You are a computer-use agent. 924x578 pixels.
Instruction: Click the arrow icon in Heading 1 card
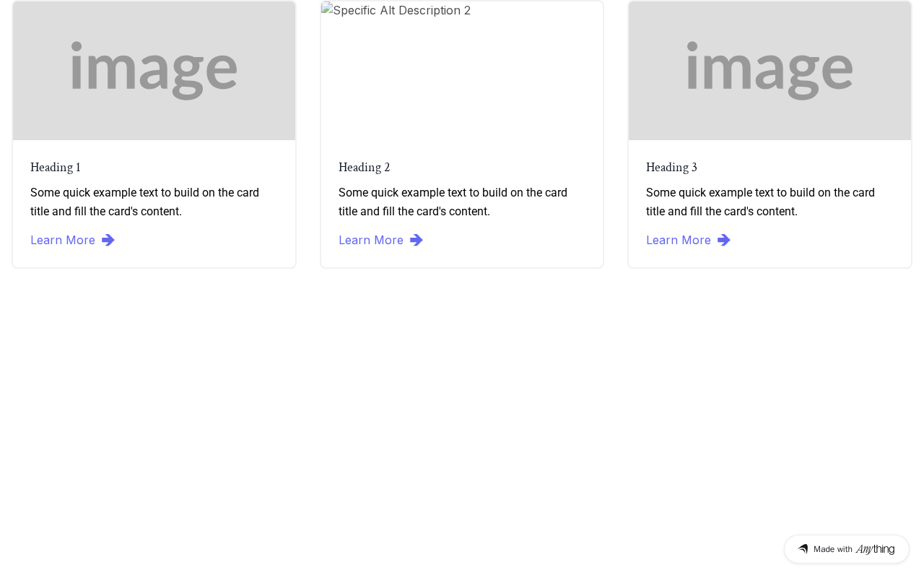pyautogui.click(x=108, y=240)
